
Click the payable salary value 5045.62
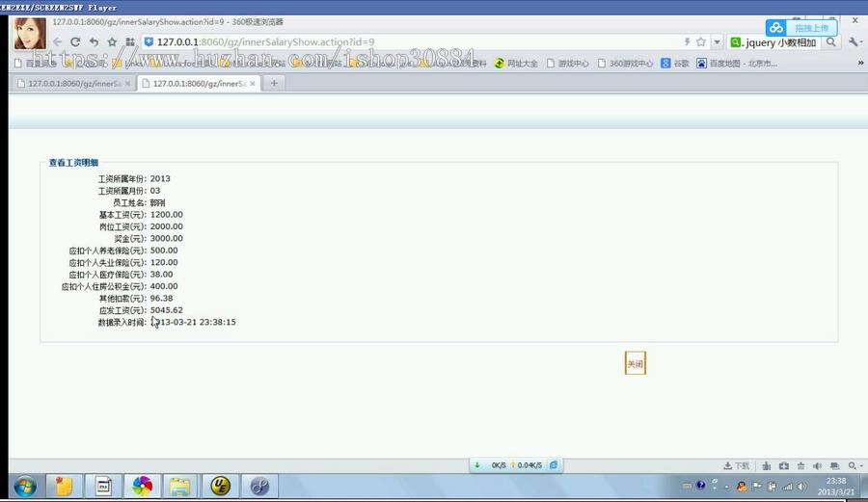pyautogui.click(x=167, y=310)
